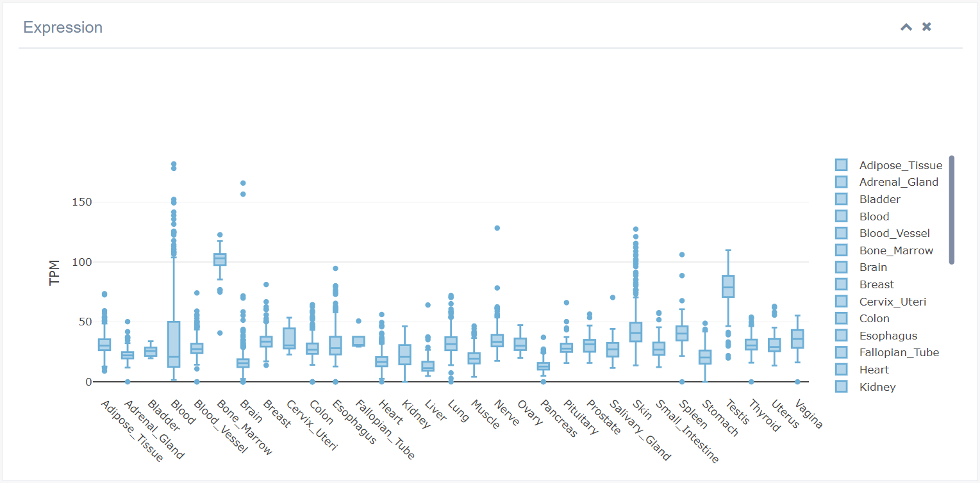
Task: Click the top Nerve outlier point
Action: pyautogui.click(x=497, y=228)
